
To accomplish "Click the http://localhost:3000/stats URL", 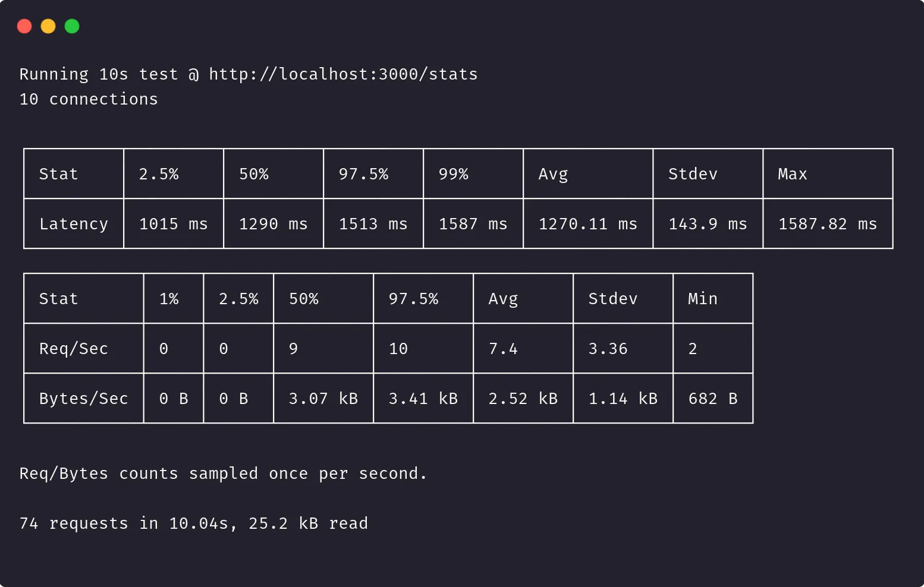I will pyautogui.click(x=343, y=74).
